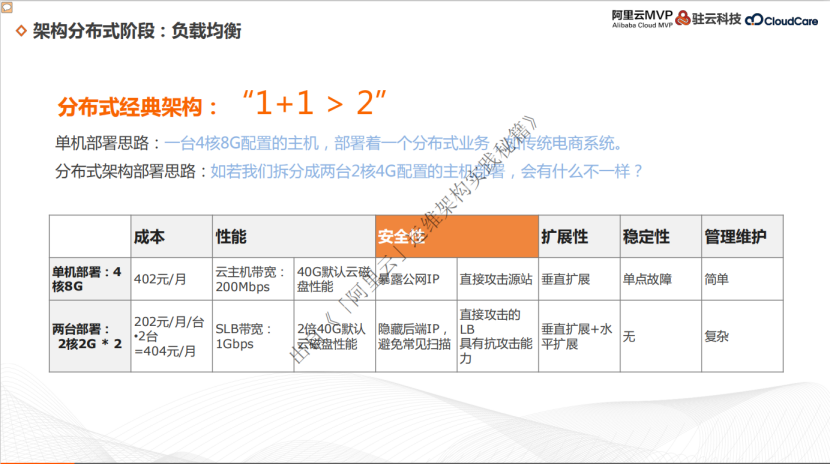Click the row header 单机部署：4核8G

[x=90, y=279]
